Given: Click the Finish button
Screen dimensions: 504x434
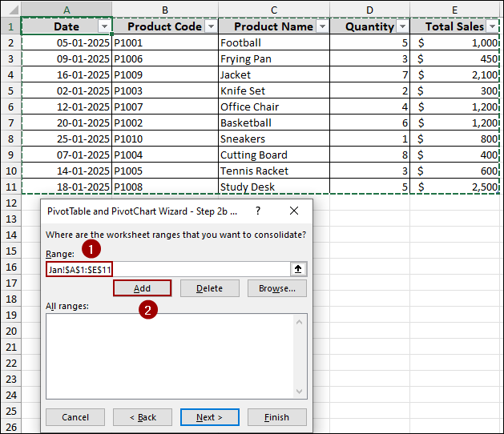Looking at the screenshot, I should click(x=277, y=417).
